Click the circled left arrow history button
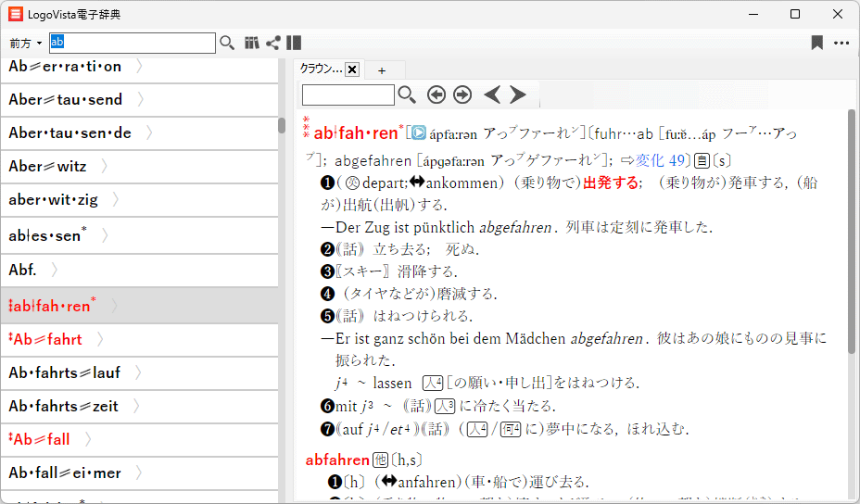 click(x=436, y=94)
